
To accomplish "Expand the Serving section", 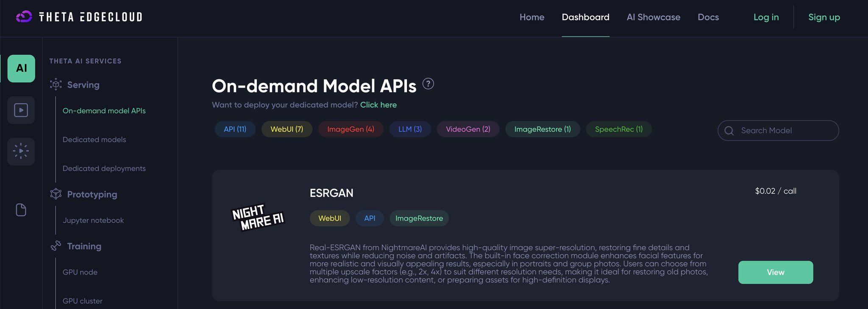I will click(x=83, y=85).
